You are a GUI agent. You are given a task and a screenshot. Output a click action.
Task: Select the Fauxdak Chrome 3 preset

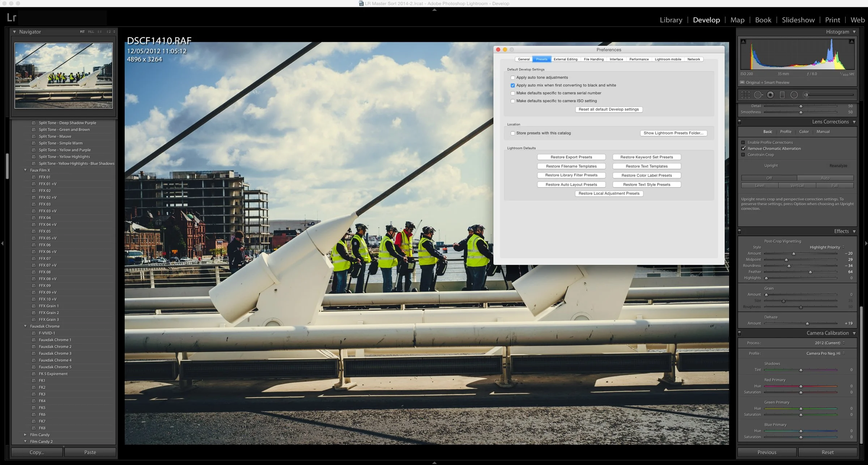pos(55,353)
